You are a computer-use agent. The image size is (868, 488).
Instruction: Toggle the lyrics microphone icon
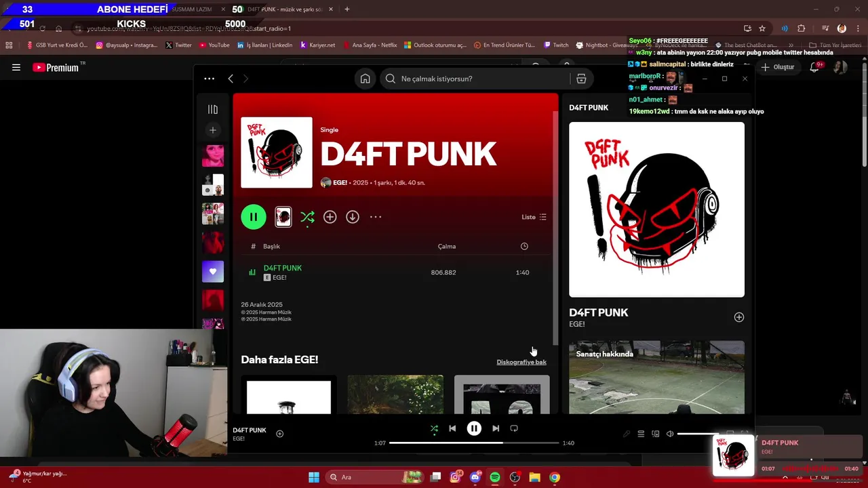(627, 434)
